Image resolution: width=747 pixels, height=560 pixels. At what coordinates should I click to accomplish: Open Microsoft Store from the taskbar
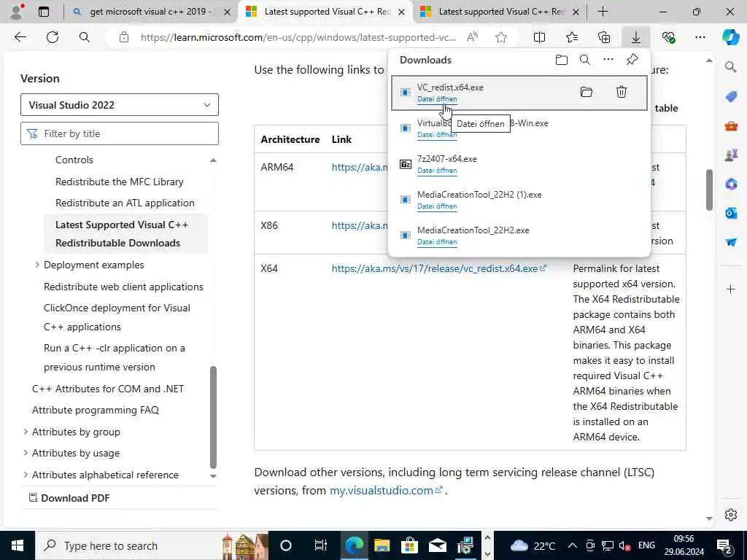tap(409, 545)
